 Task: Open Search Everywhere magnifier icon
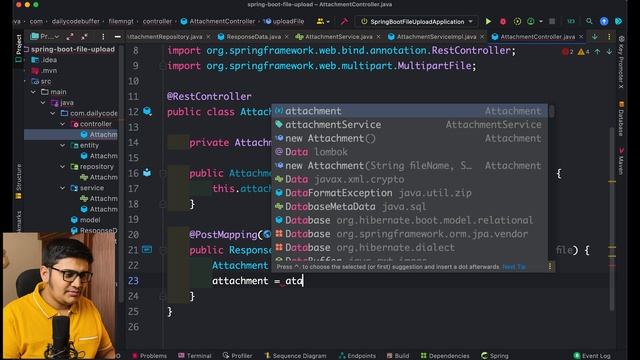point(589,21)
